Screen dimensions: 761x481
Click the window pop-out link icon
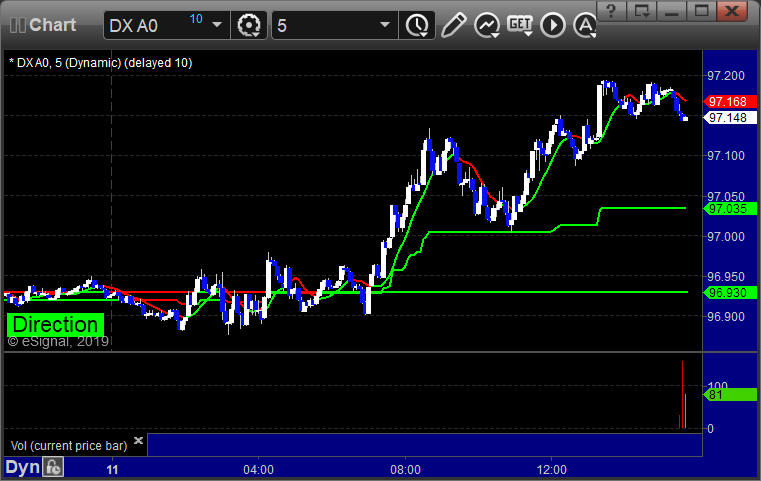pyautogui.click(x=643, y=12)
